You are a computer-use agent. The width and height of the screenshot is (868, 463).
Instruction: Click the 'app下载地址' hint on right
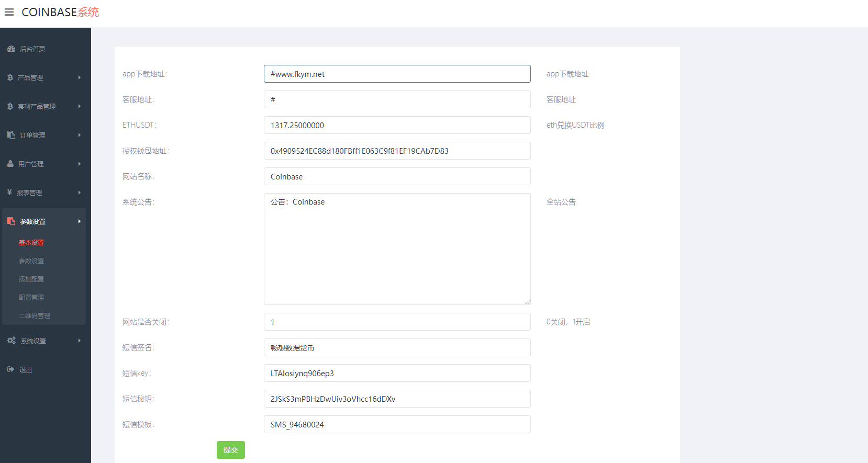click(567, 74)
